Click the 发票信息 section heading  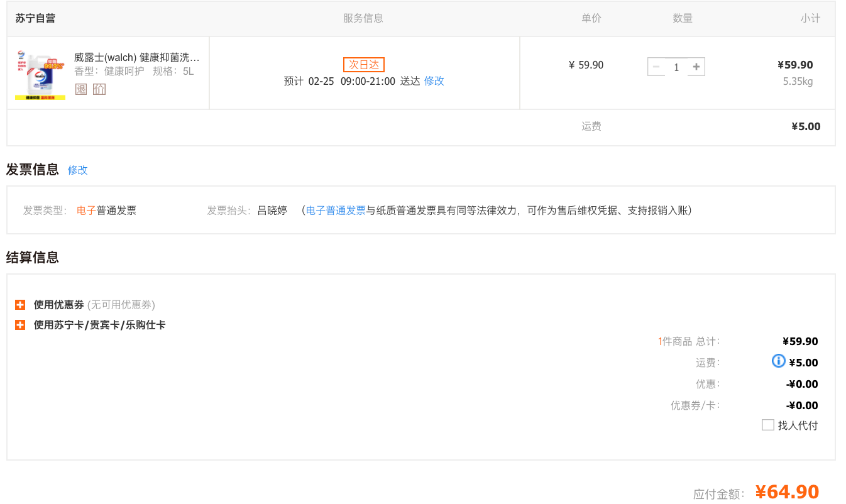33,169
